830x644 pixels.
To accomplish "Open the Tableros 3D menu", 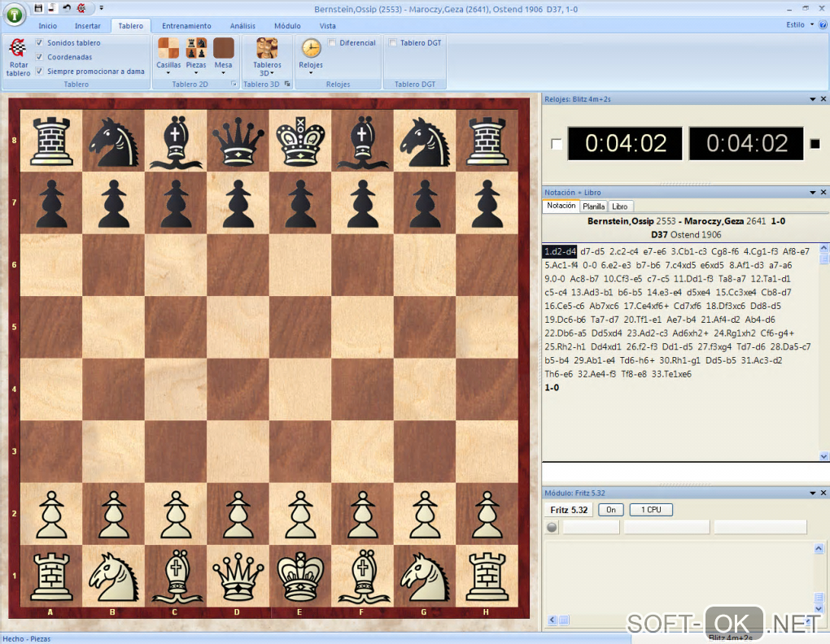I will (267, 57).
